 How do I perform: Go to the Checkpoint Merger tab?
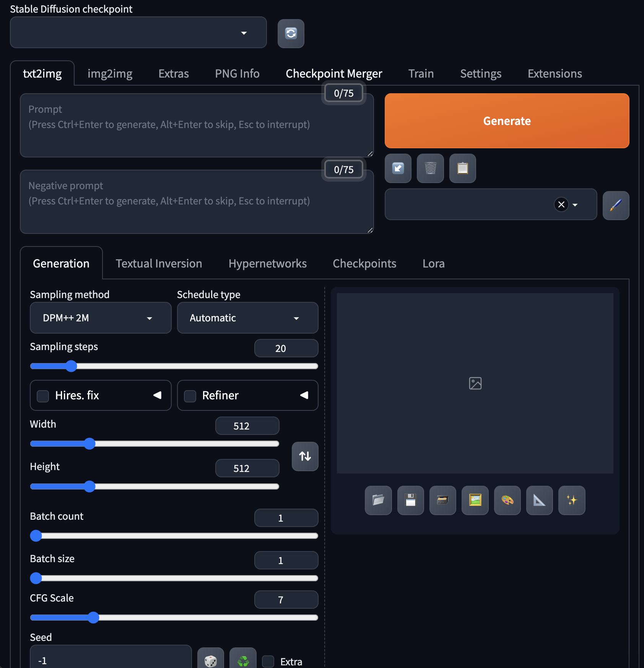point(334,73)
